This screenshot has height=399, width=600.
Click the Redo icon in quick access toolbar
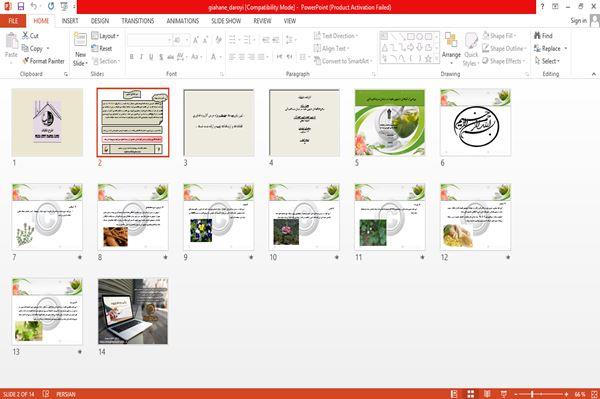click(x=51, y=6)
